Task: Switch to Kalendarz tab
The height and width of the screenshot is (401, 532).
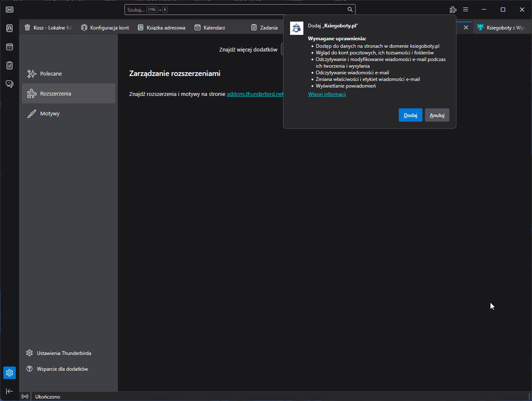Action: [x=218, y=27]
